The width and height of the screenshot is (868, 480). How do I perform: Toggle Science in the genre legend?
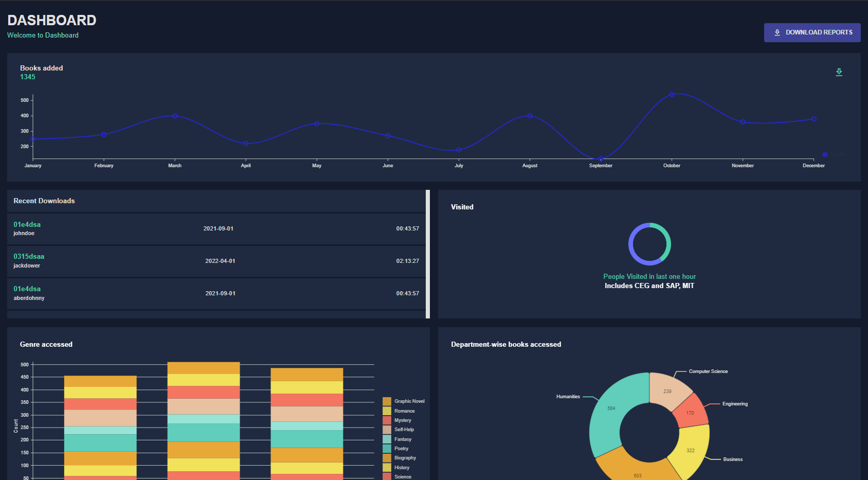pyautogui.click(x=397, y=477)
